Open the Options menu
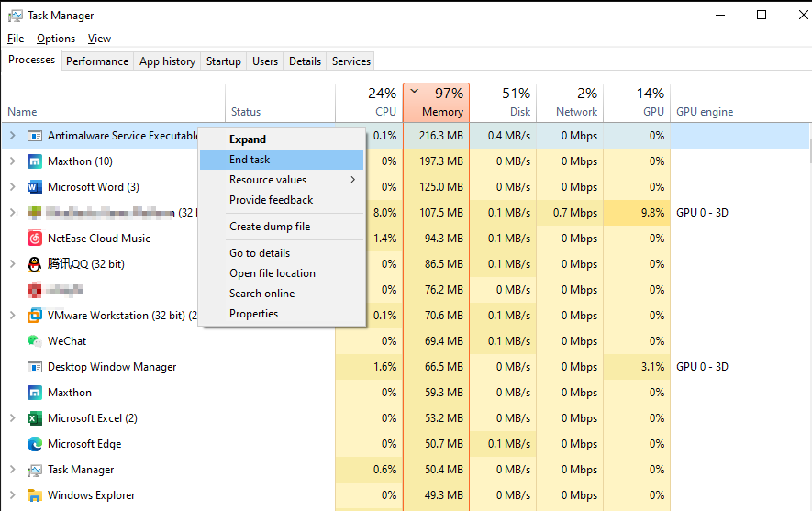Image resolution: width=812 pixels, height=511 pixels. tap(56, 39)
